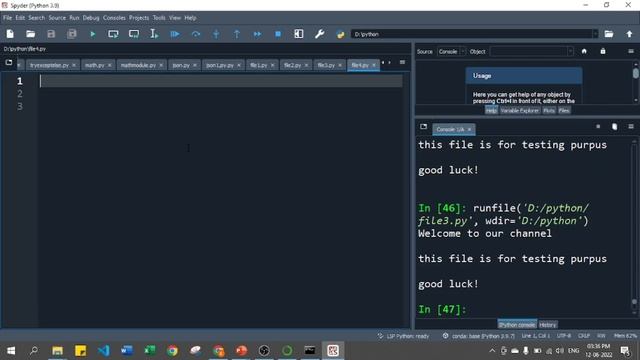The width and height of the screenshot is (640, 360).
Task: Open Windows Start menu
Action: pos(11,350)
